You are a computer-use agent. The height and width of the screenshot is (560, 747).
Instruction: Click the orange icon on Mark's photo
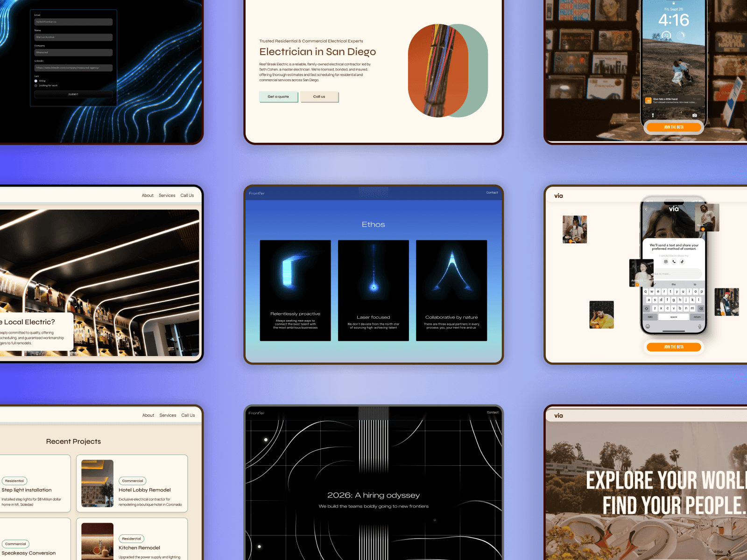click(597, 326)
